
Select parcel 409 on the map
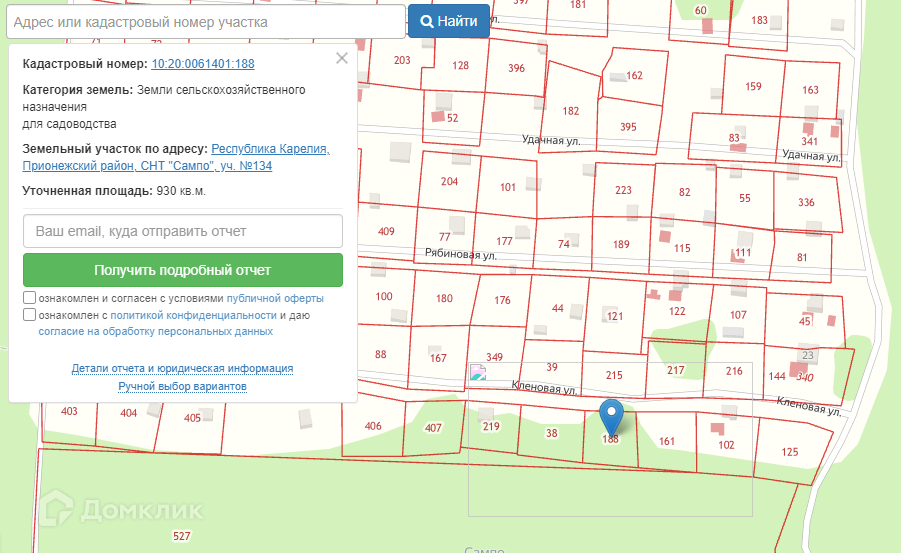386,231
